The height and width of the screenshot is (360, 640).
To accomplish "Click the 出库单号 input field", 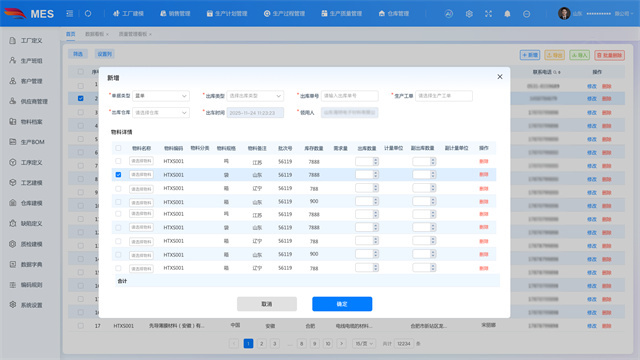I will pos(349,96).
